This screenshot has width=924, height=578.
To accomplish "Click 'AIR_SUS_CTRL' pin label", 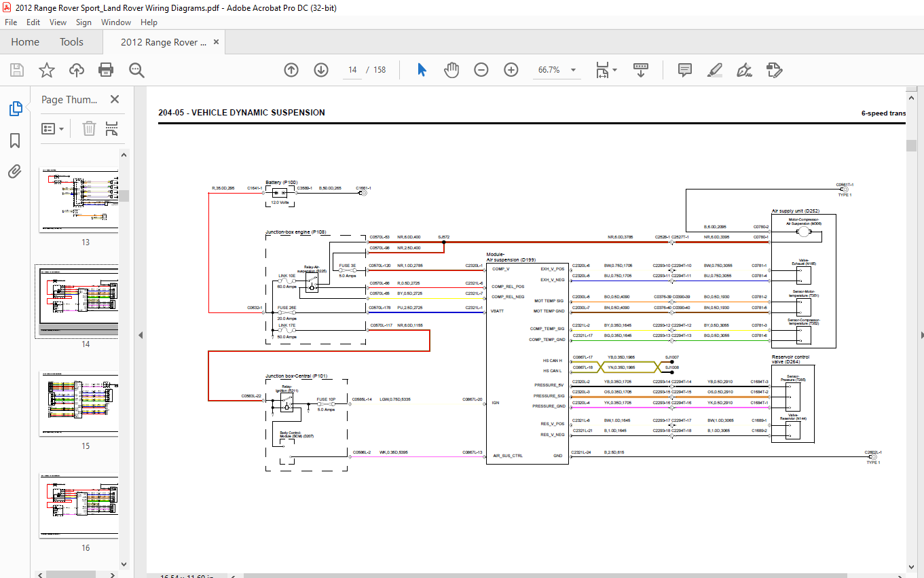I will (507, 456).
